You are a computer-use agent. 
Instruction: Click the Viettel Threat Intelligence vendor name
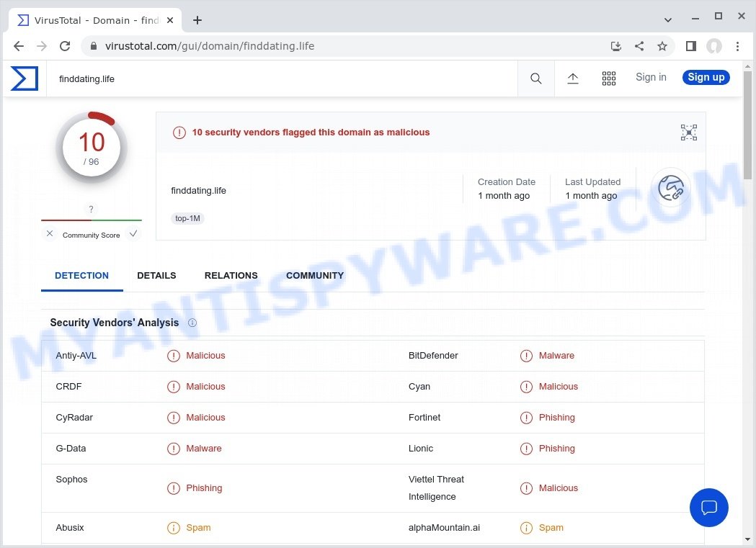coord(436,488)
